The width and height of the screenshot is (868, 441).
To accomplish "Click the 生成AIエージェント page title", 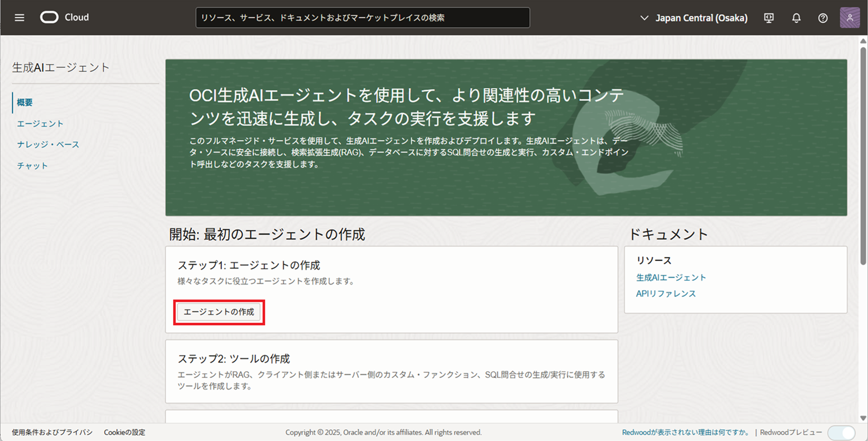I will point(61,68).
